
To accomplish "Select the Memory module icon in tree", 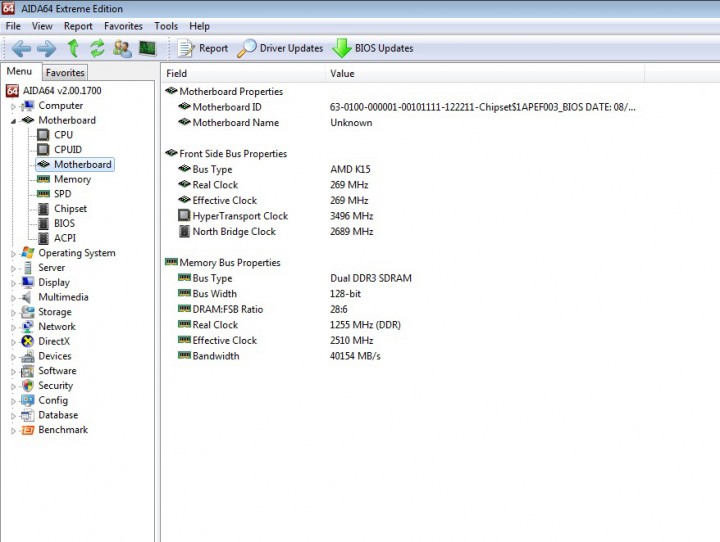I will coord(43,179).
